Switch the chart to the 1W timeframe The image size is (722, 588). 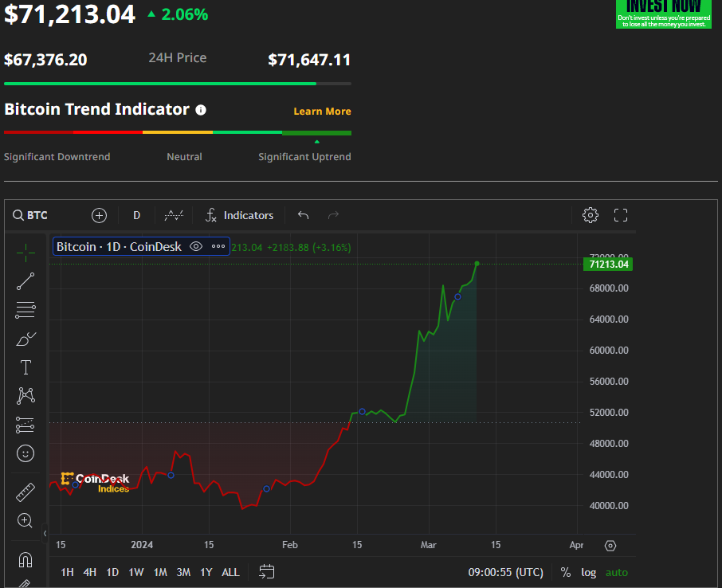coord(136,572)
